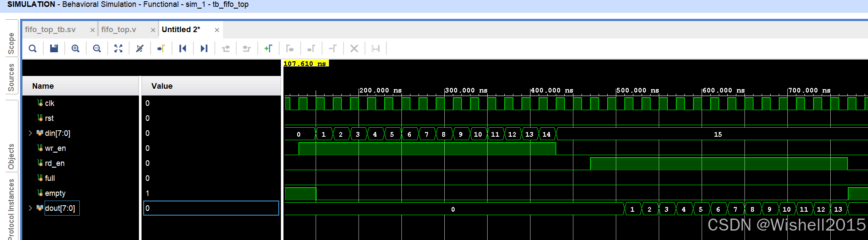Zoom out of the waveform
This screenshot has width=868, height=240.
pos(97,48)
